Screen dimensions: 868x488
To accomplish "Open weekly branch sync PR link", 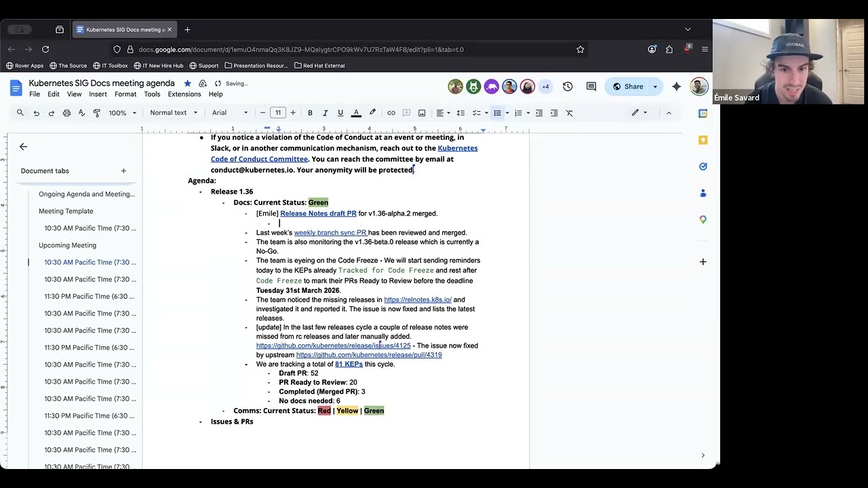I will 330,232.
